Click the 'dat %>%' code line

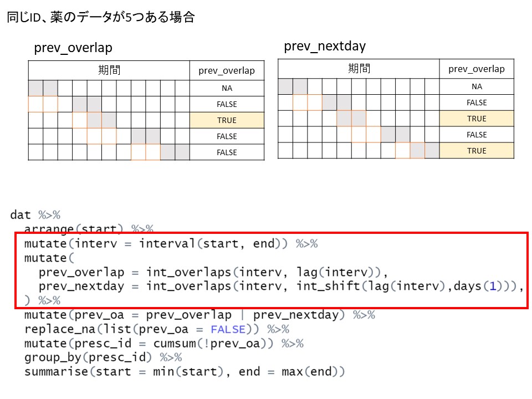[x=35, y=215]
